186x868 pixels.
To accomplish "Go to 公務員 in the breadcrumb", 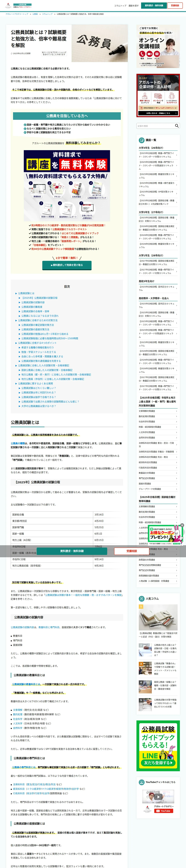I will tap(35, 14).
